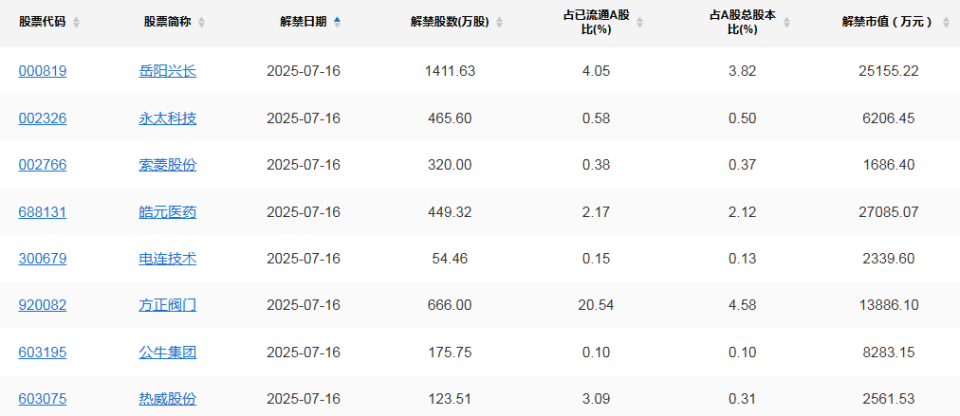The width and height of the screenshot is (960, 416).
Task: Sort by 股票简称 using its sort arrows
Action: click(x=201, y=22)
